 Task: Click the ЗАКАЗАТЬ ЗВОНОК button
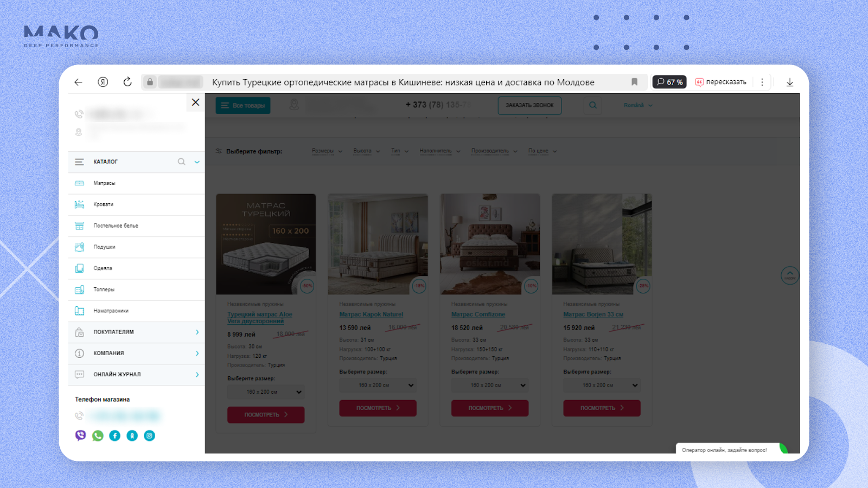pyautogui.click(x=529, y=105)
